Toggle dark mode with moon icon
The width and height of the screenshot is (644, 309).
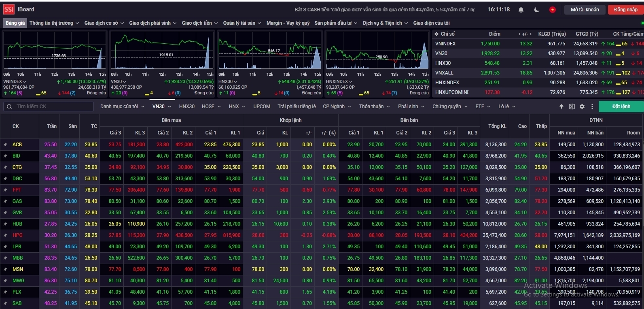coord(537,10)
